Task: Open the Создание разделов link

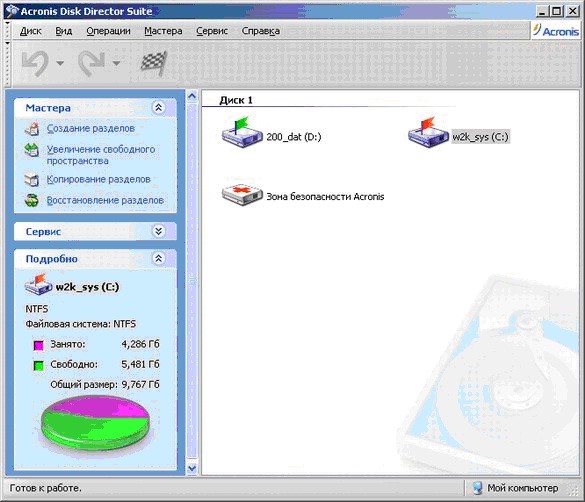Action: tap(91, 128)
